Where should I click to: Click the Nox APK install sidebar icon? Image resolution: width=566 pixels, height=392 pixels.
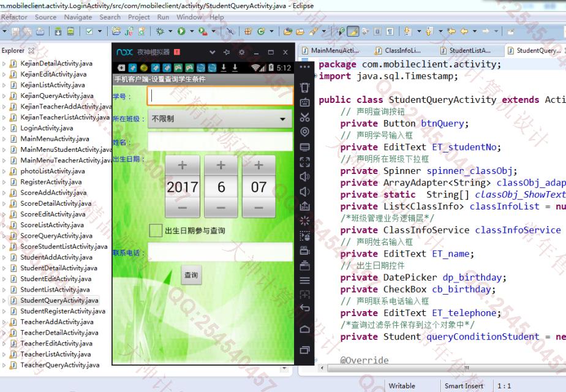click(x=304, y=206)
